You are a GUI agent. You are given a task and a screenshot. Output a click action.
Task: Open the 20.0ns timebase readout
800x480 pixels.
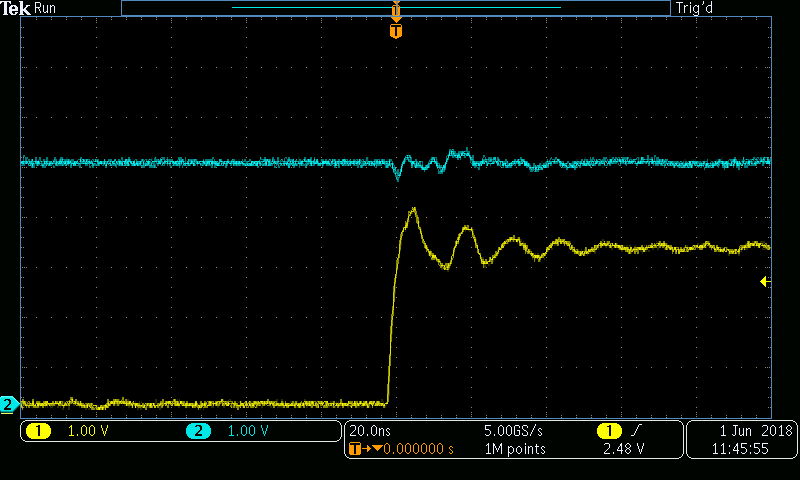point(371,431)
